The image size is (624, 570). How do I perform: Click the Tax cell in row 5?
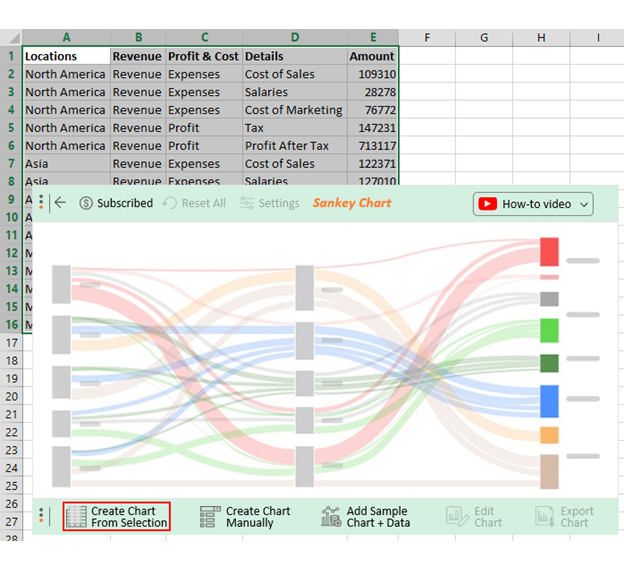coord(295,128)
